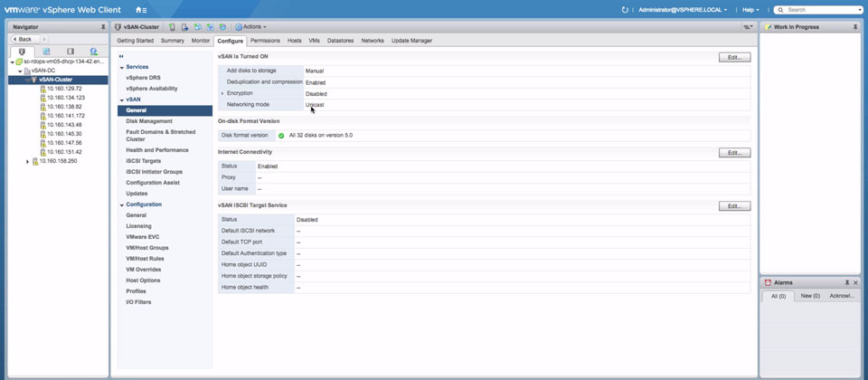Click the Back button in Navigator

coord(24,39)
